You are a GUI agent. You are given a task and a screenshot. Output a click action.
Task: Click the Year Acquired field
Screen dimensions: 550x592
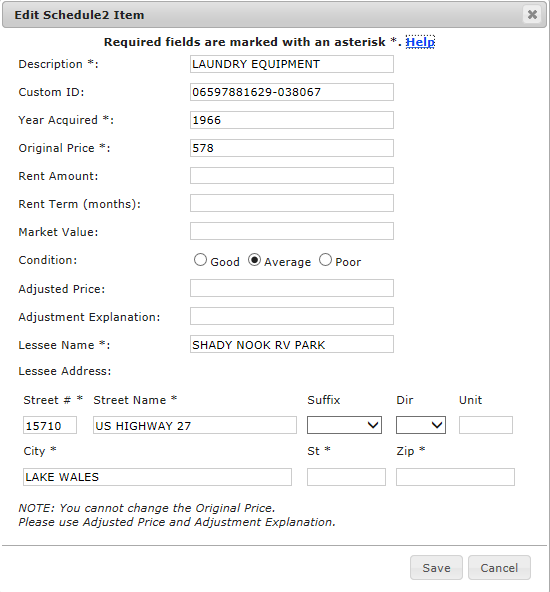point(292,120)
